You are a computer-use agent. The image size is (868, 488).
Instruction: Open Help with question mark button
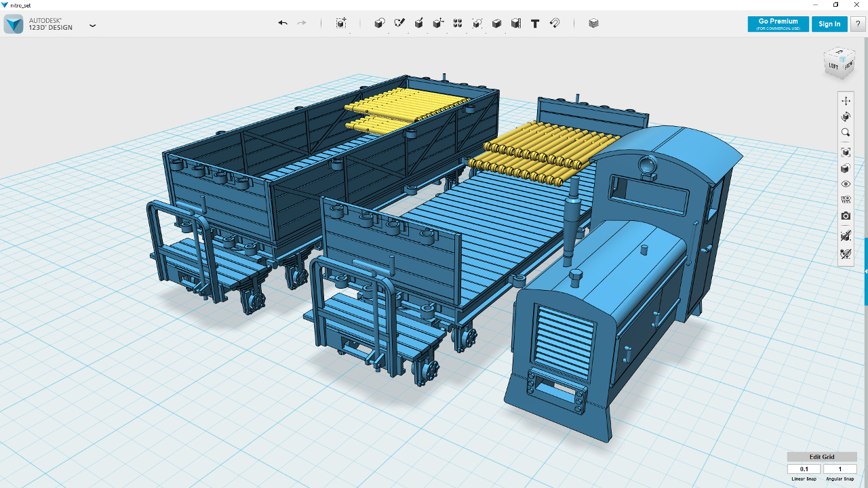click(x=858, y=24)
